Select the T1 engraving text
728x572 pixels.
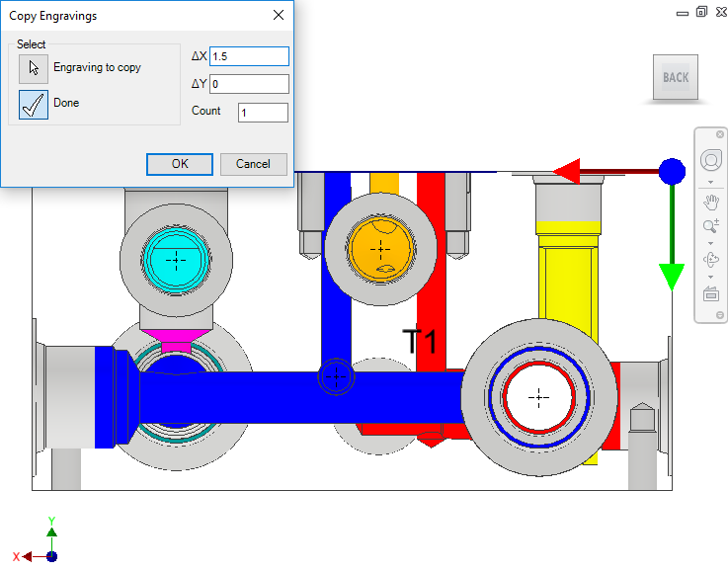pos(420,341)
